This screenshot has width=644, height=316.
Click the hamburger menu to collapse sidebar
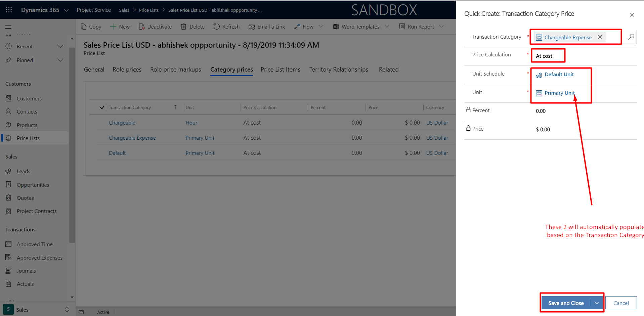(9, 27)
